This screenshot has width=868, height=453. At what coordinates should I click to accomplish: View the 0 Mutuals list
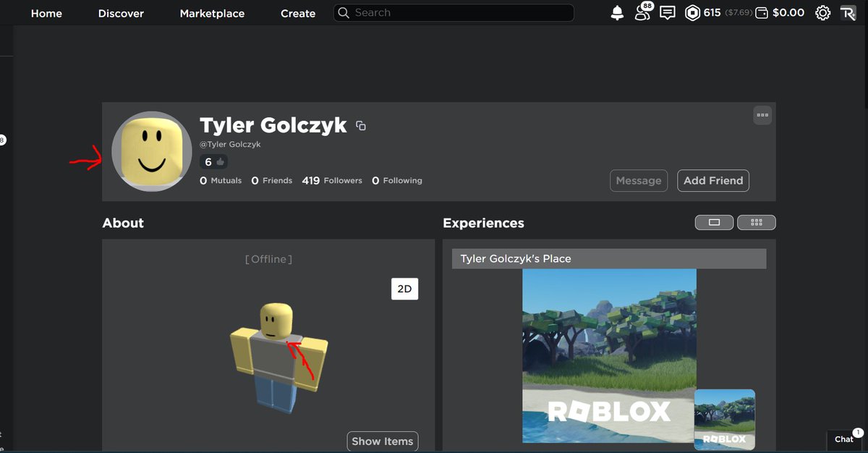[221, 180]
